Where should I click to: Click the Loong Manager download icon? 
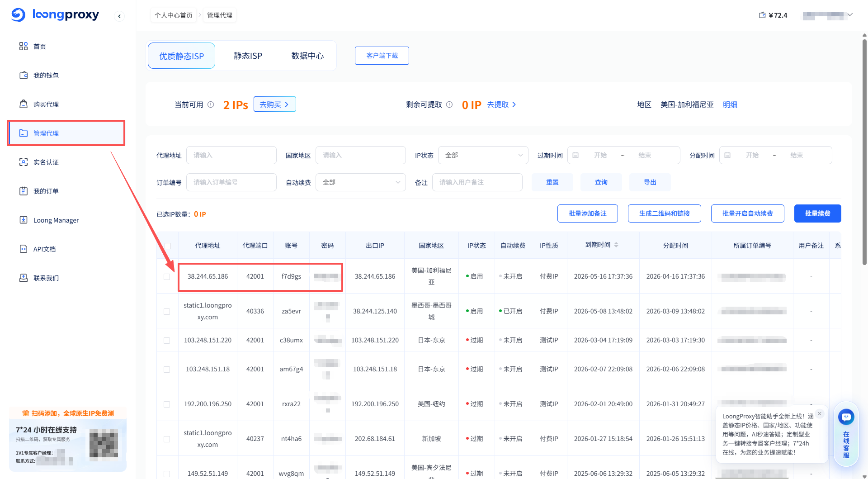click(x=24, y=220)
